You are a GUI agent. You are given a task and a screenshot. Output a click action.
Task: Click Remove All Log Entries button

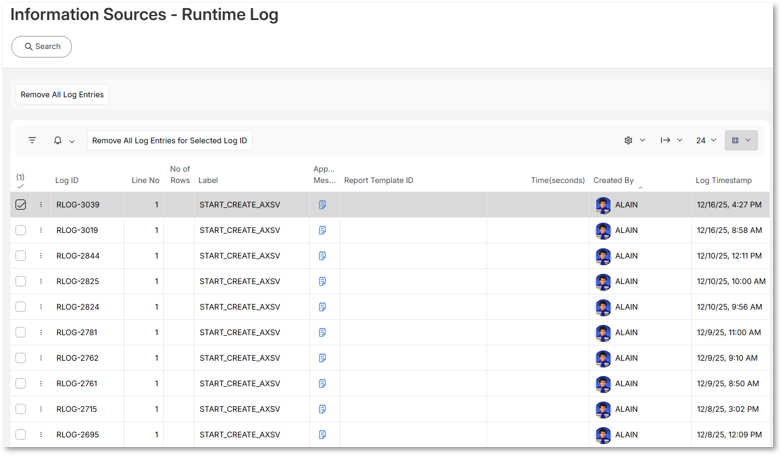[x=62, y=94]
